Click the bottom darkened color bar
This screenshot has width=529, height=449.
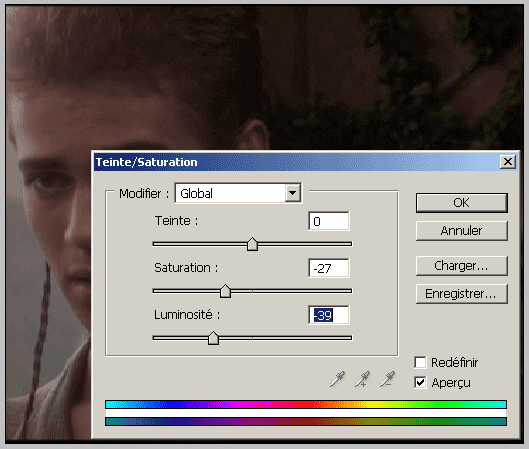point(306,421)
